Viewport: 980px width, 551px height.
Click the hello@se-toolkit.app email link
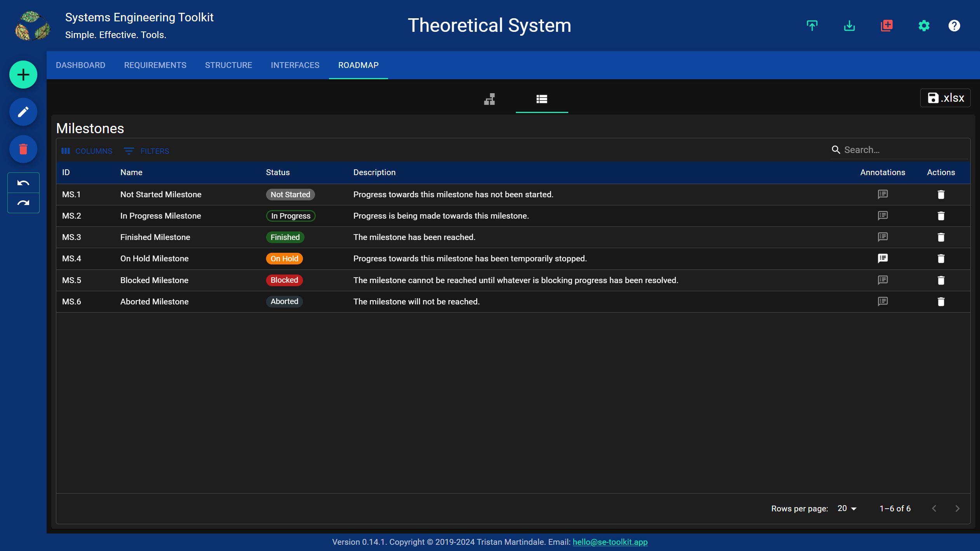click(609, 542)
